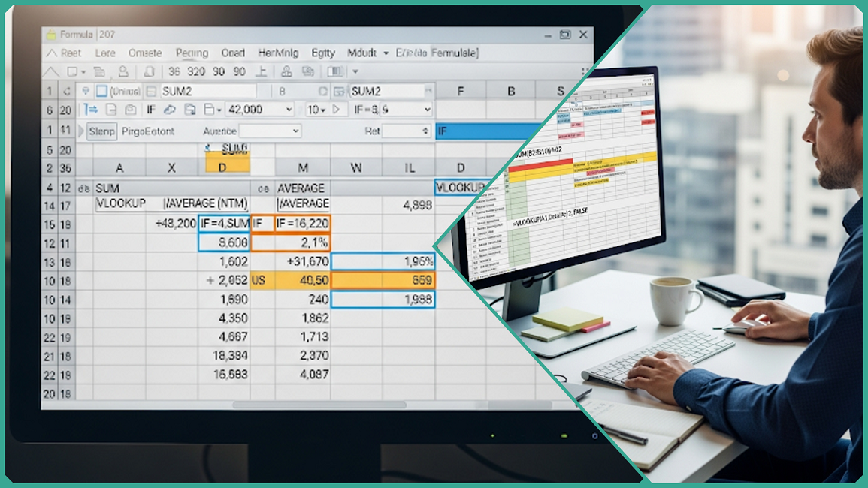Open the Peqing menu
This screenshot has height=488, width=868.
click(192, 53)
